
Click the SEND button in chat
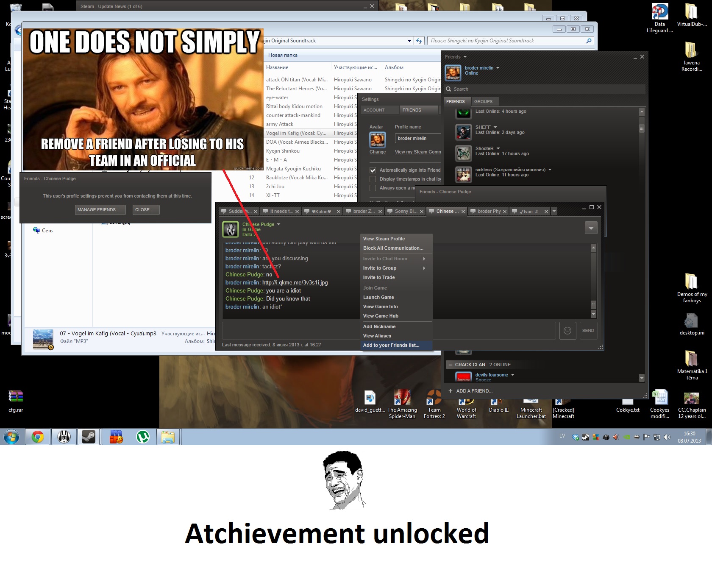(588, 331)
